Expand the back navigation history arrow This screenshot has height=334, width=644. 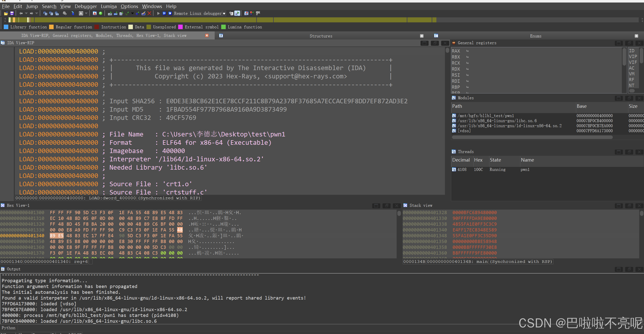26,13
